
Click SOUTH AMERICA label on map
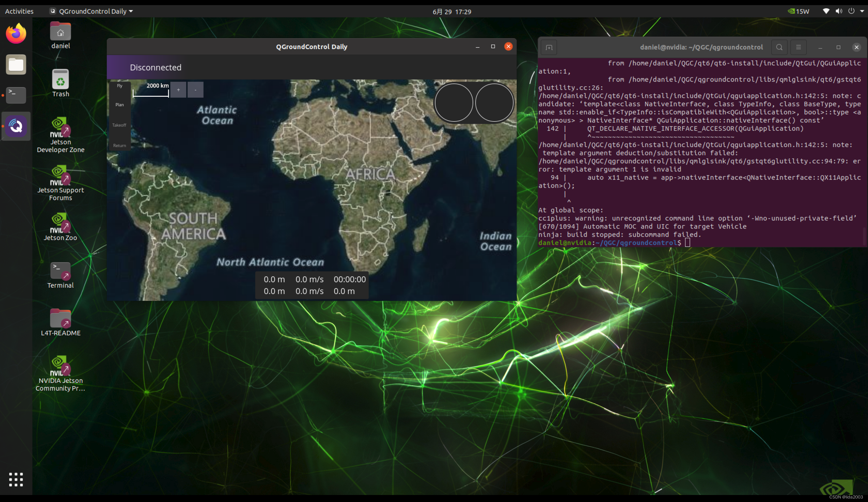(194, 226)
